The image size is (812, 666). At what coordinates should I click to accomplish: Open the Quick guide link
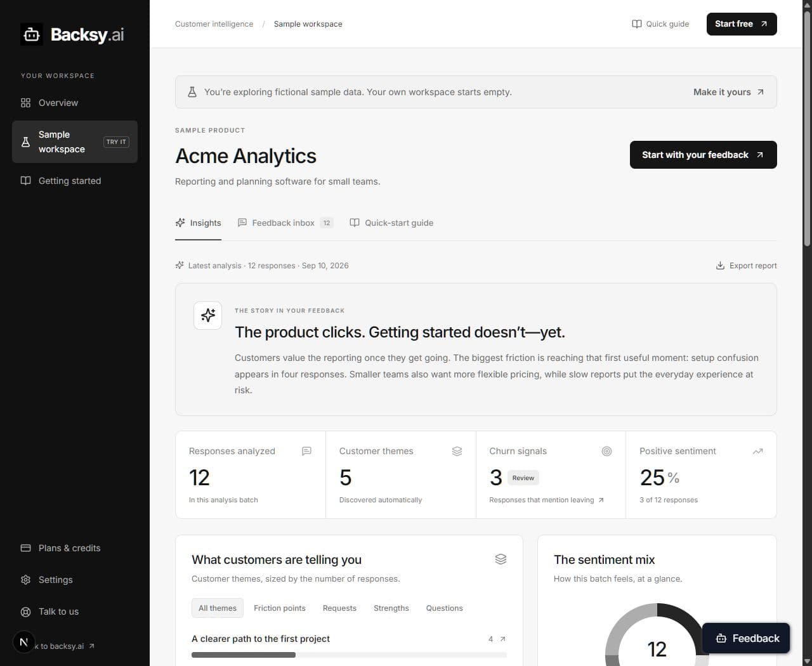coord(660,24)
